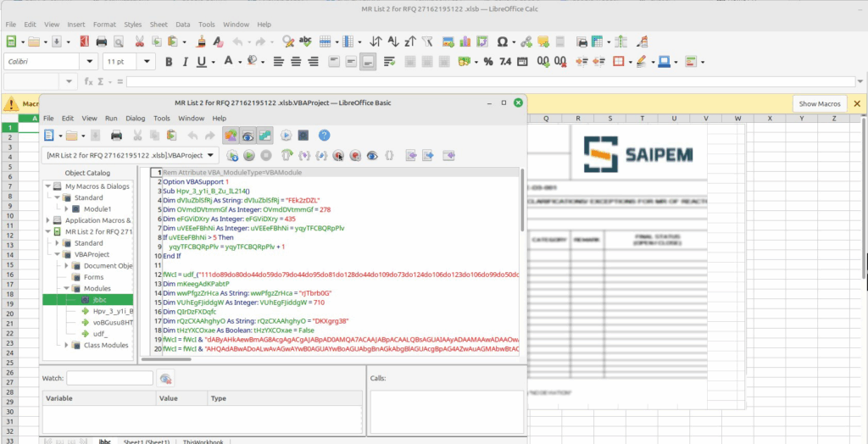Click the Add Decimal Place icon
Image resolution: width=868 pixels, height=444 pixels.
pos(543,62)
